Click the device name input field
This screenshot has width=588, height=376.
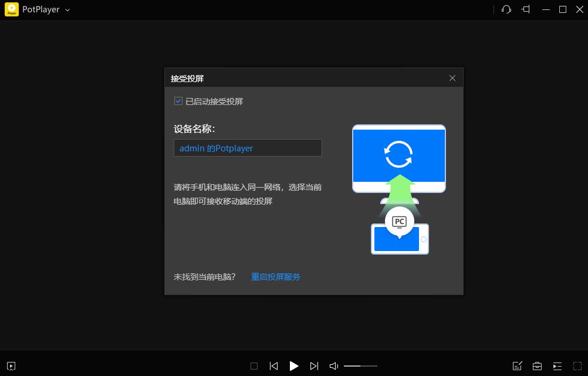[248, 148]
